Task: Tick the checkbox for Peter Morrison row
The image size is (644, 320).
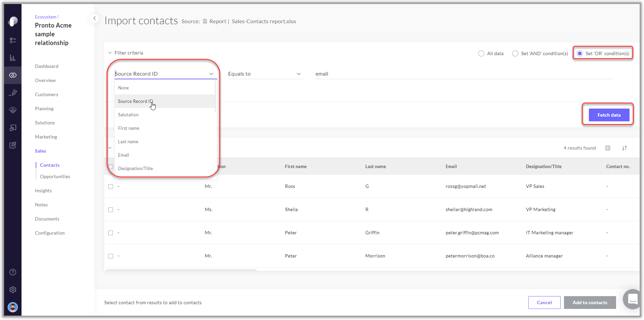Action: coord(111,256)
